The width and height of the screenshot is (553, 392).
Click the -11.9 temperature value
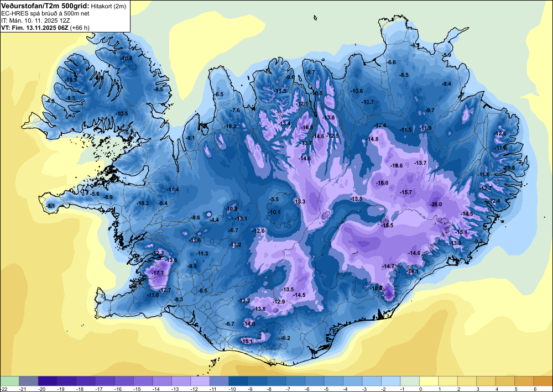click(x=426, y=128)
